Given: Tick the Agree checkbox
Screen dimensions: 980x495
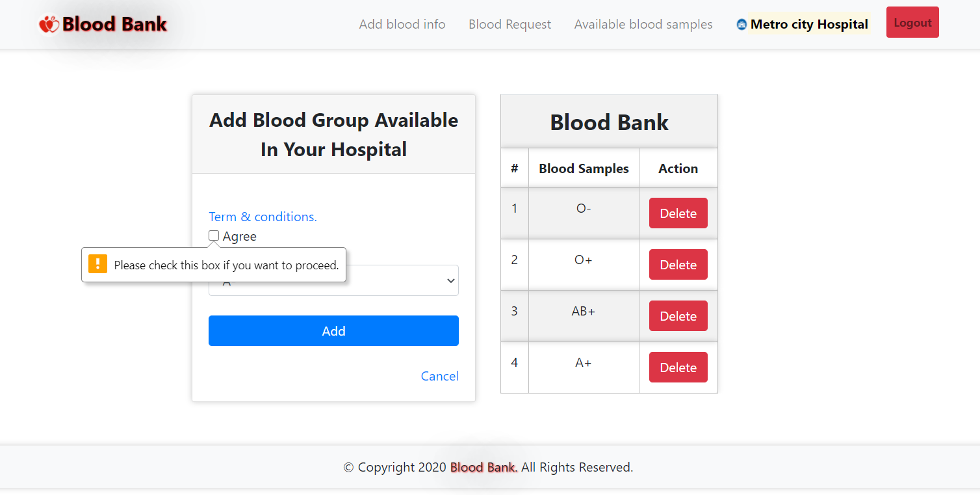Looking at the screenshot, I should pos(214,235).
